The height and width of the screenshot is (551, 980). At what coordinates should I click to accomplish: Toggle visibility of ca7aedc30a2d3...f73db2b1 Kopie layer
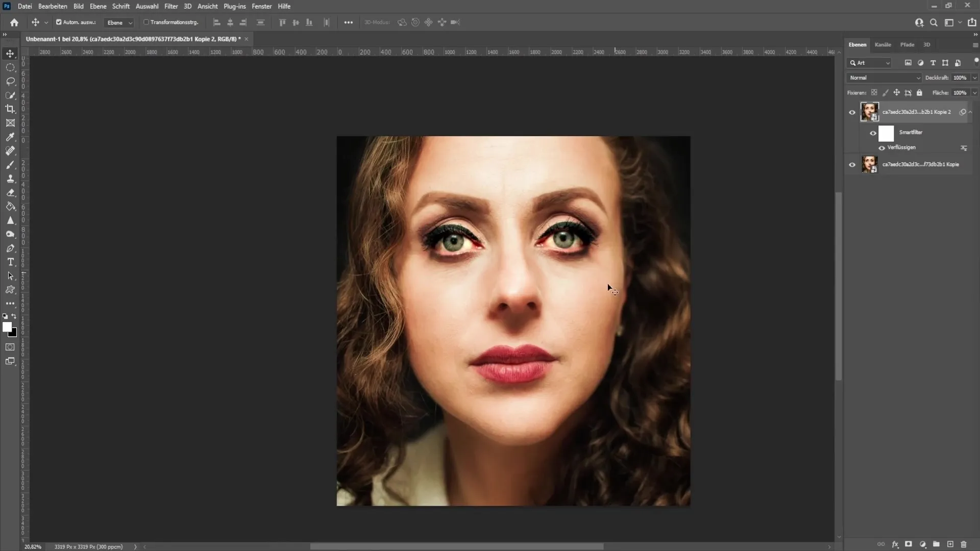click(x=851, y=165)
